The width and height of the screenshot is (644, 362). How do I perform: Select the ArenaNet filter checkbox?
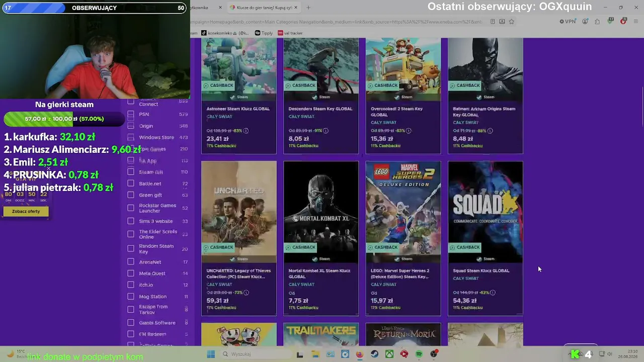[x=131, y=262]
